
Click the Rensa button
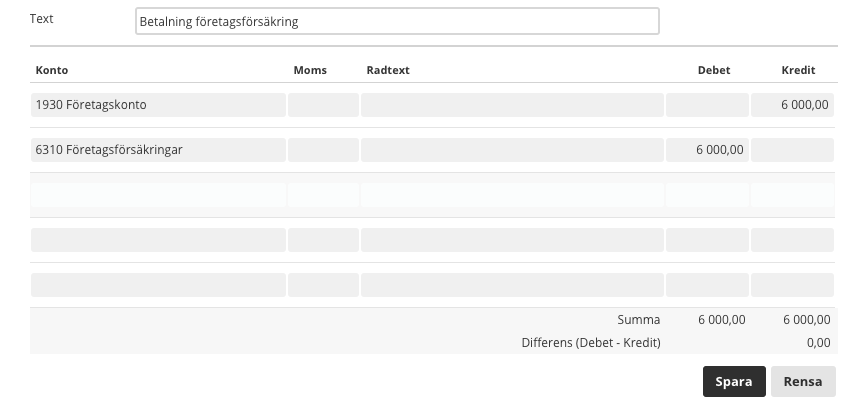[803, 381]
